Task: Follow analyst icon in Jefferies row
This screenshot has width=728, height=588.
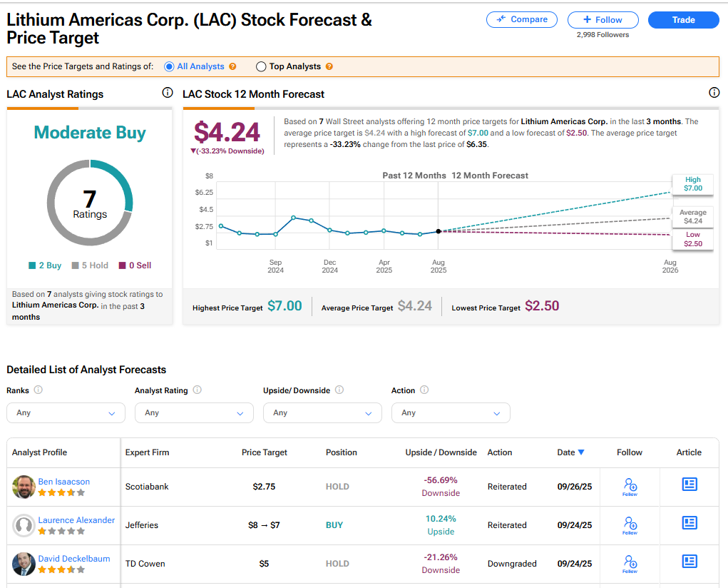Action: click(630, 525)
